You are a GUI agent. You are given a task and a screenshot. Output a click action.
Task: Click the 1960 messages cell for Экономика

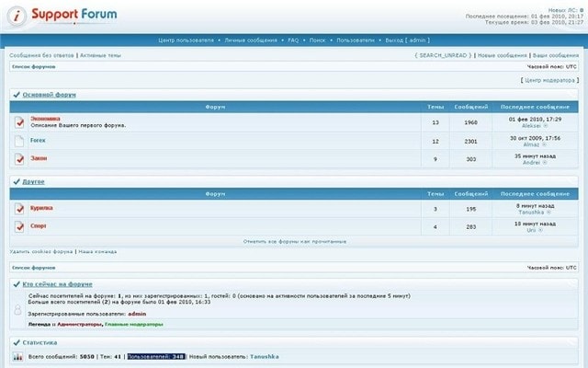(x=471, y=122)
